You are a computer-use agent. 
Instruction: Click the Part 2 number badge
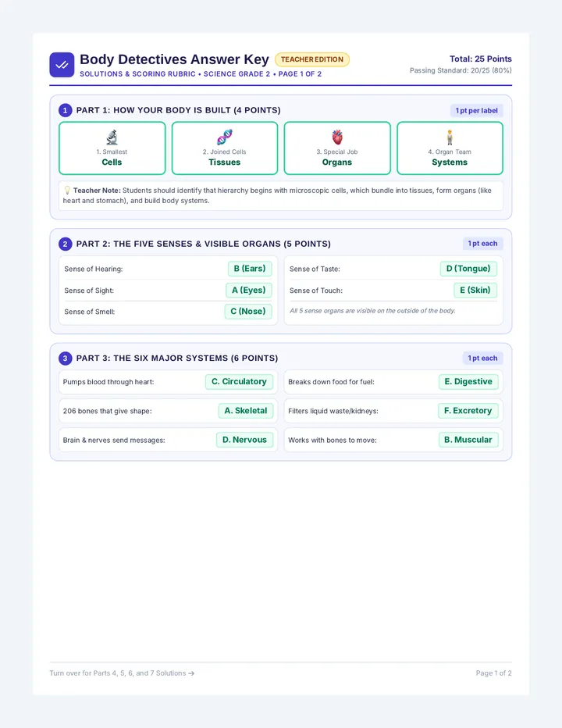(x=65, y=244)
